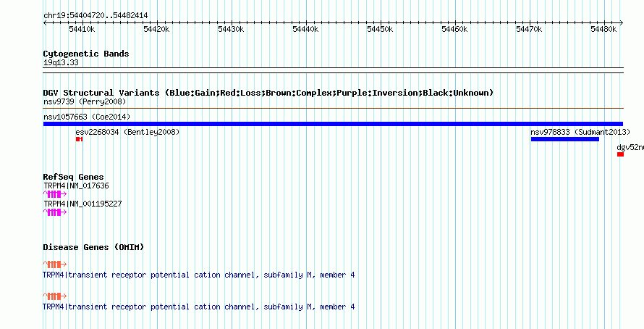Click the 54450k ruler tick label
Viewport: 644px width, 329px height.
click(380, 29)
